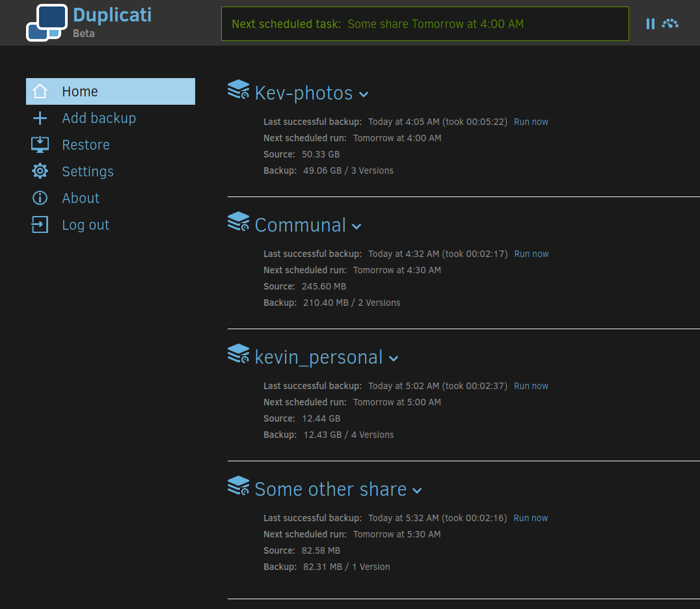This screenshot has width=700, height=609.
Task: Click the backup stack icon beside Kev-photos
Action: coord(238,89)
